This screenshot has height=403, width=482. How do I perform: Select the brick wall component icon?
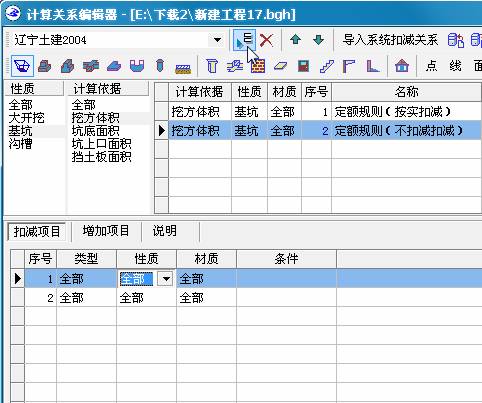pos(258,66)
